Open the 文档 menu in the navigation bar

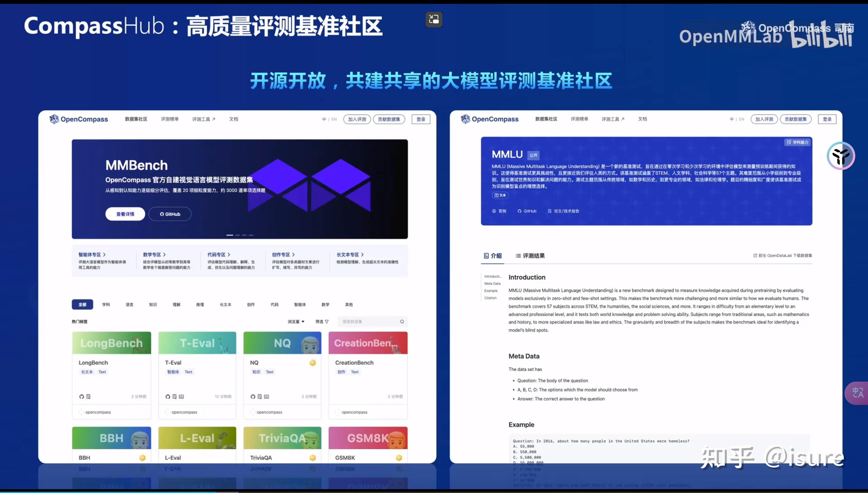point(233,119)
